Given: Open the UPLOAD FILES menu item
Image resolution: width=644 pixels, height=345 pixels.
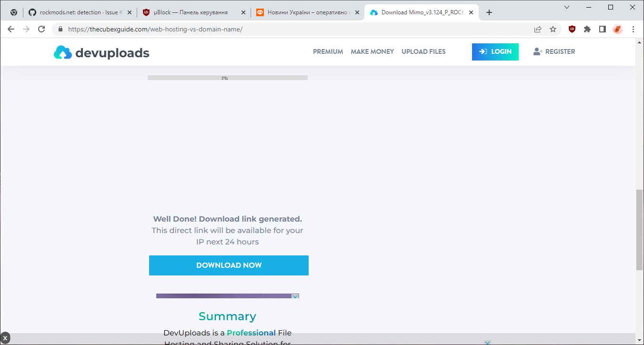Looking at the screenshot, I should 423,51.
